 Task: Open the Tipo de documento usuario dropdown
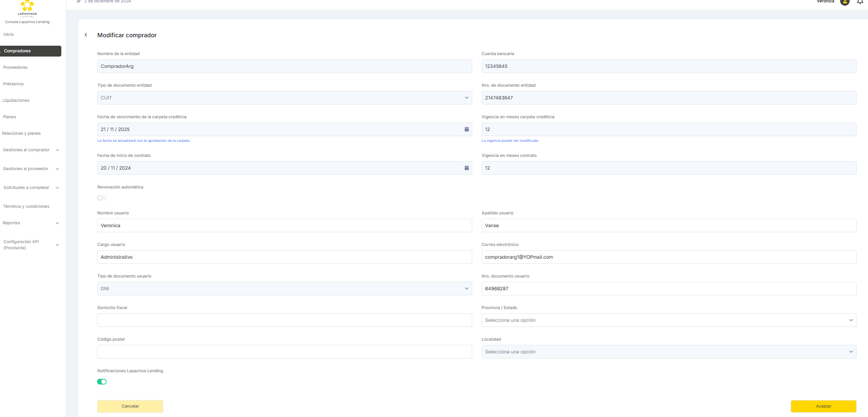(x=284, y=288)
